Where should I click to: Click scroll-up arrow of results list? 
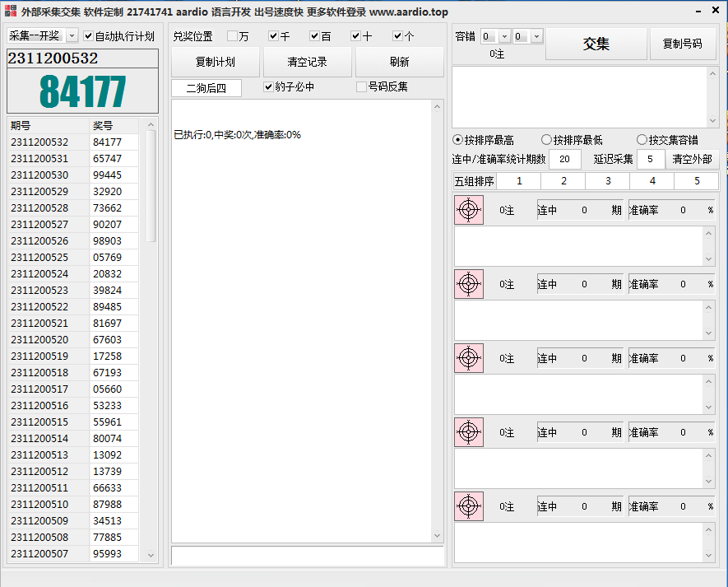pyautogui.click(x=151, y=124)
